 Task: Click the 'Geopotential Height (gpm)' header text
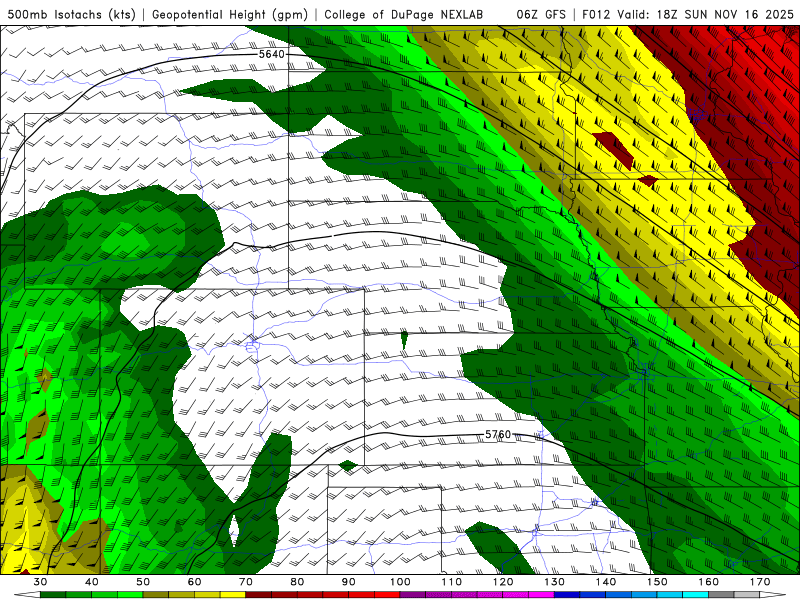coord(230,14)
